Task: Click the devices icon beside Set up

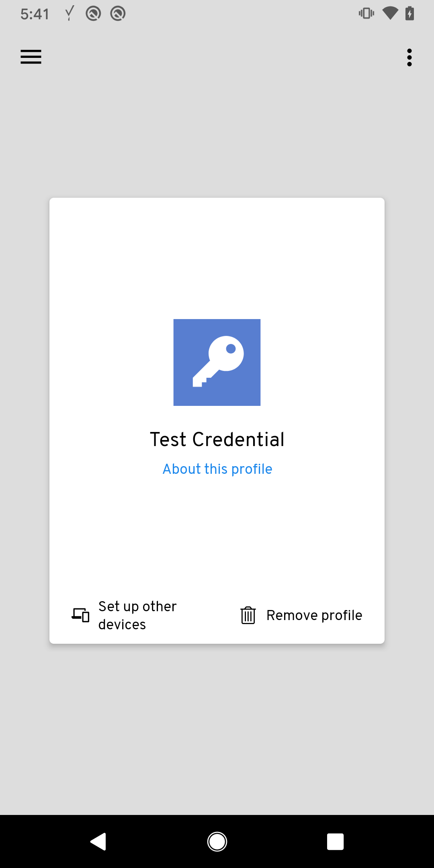Action: pyautogui.click(x=80, y=615)
